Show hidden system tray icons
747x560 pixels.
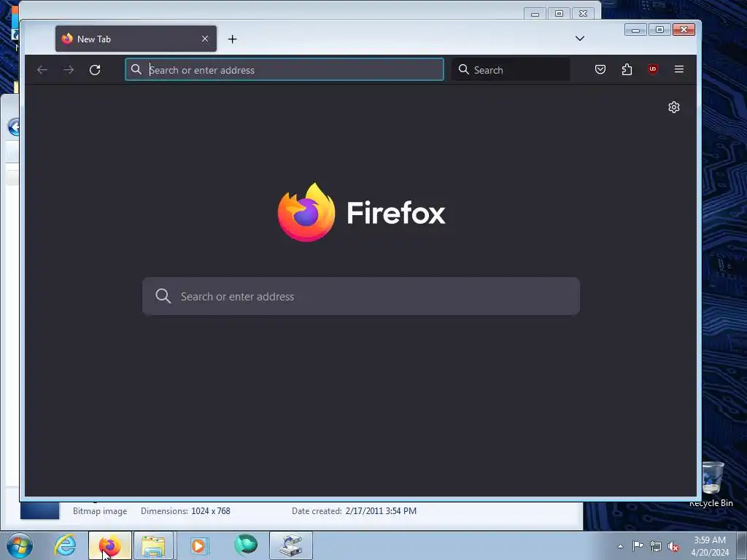tap(620, 546)
